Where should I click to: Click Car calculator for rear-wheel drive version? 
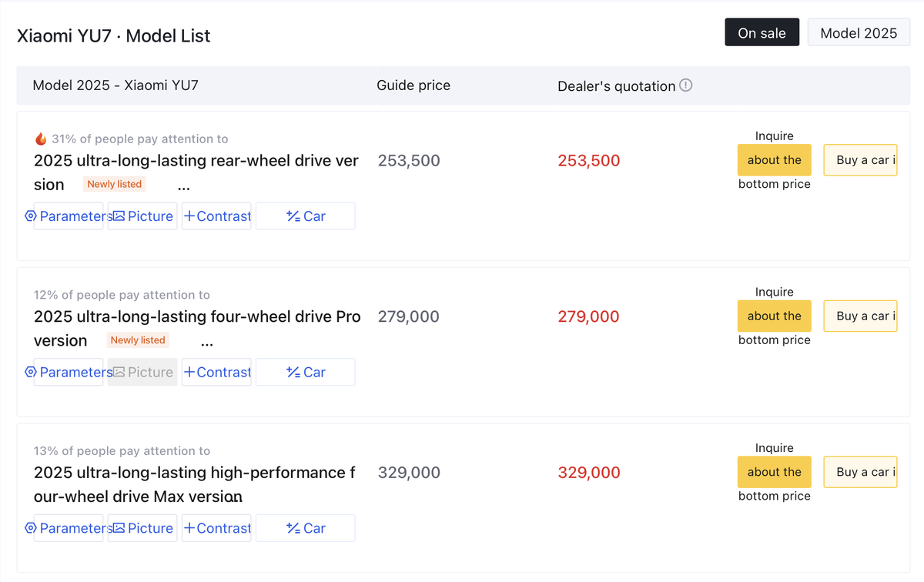(306, 216)
